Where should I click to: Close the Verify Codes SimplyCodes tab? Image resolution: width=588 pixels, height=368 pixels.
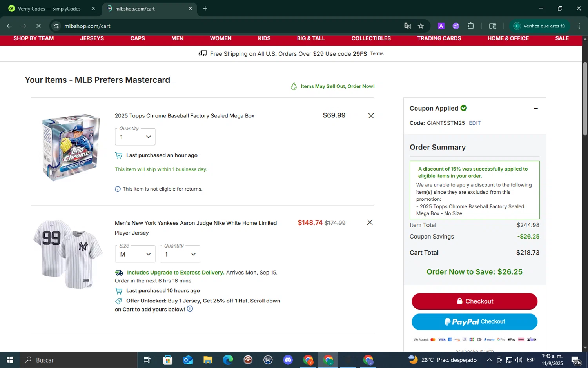[x=93, y=8]
